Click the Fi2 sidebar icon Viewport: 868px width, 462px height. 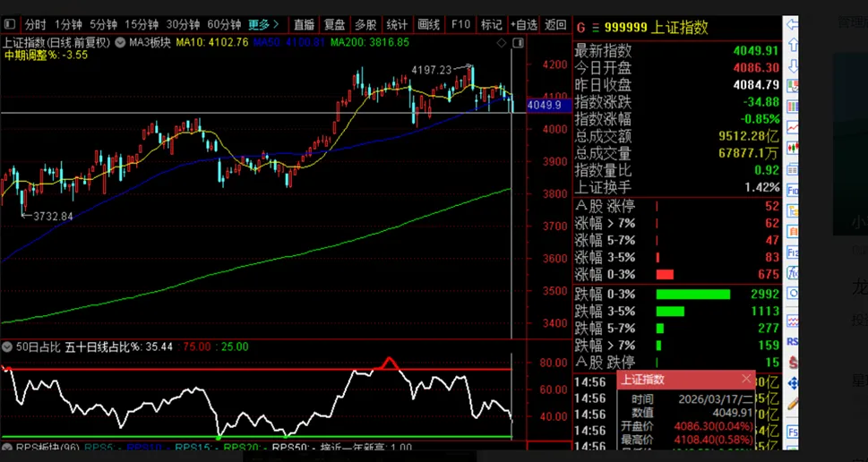click(x=793, y=252)
